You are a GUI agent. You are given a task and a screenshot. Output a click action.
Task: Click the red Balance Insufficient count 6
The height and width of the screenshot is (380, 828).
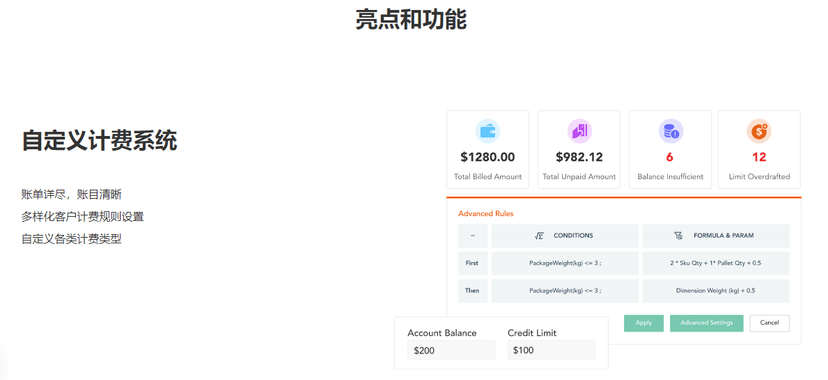tap(670, 157)
